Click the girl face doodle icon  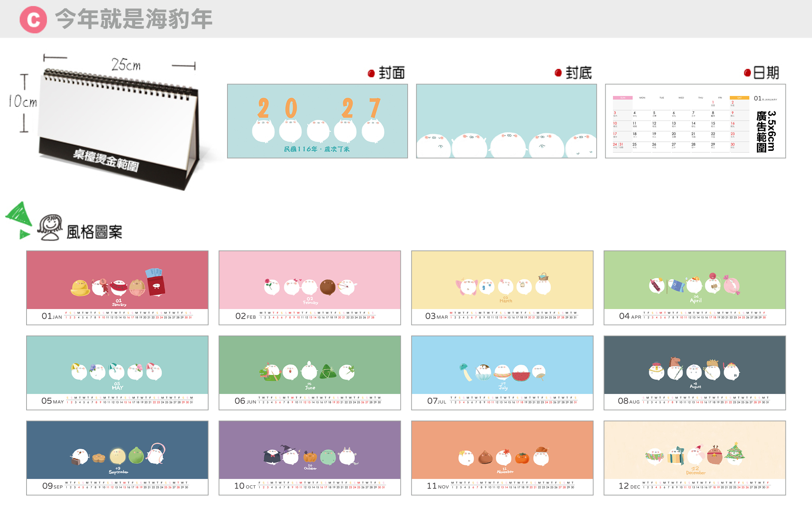coord(50,228)
